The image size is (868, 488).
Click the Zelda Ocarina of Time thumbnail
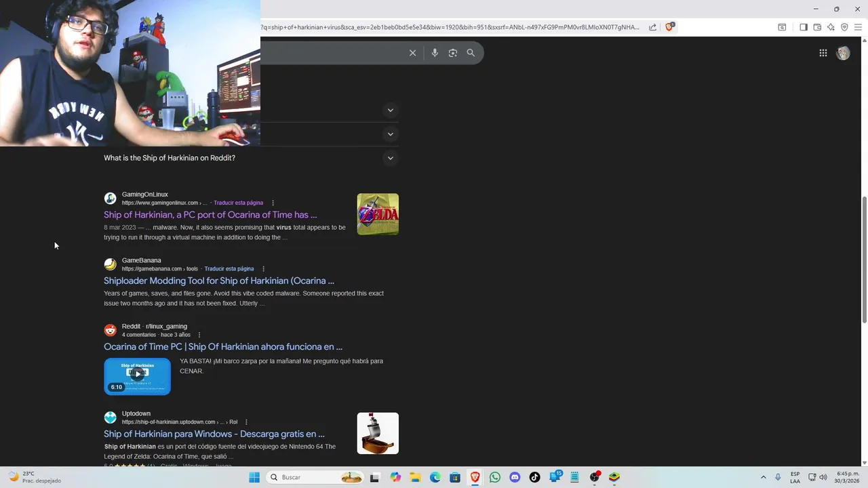click(x=378, y=214)
